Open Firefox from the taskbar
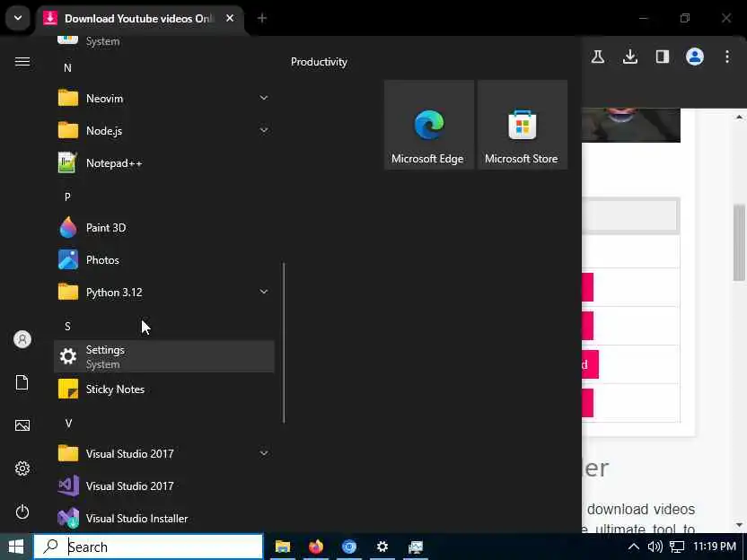 tap(316, 547)
